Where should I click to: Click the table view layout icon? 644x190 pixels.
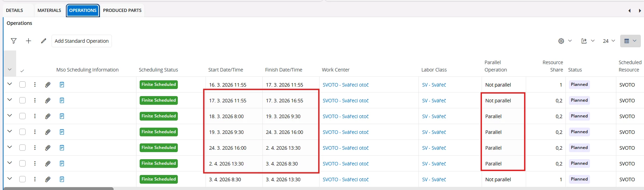627,41
